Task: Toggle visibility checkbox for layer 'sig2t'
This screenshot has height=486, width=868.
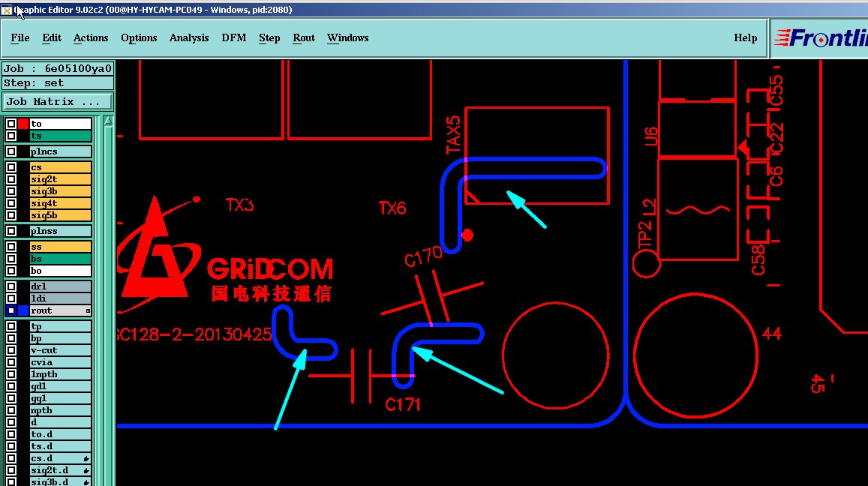Action: coord(11,179)
